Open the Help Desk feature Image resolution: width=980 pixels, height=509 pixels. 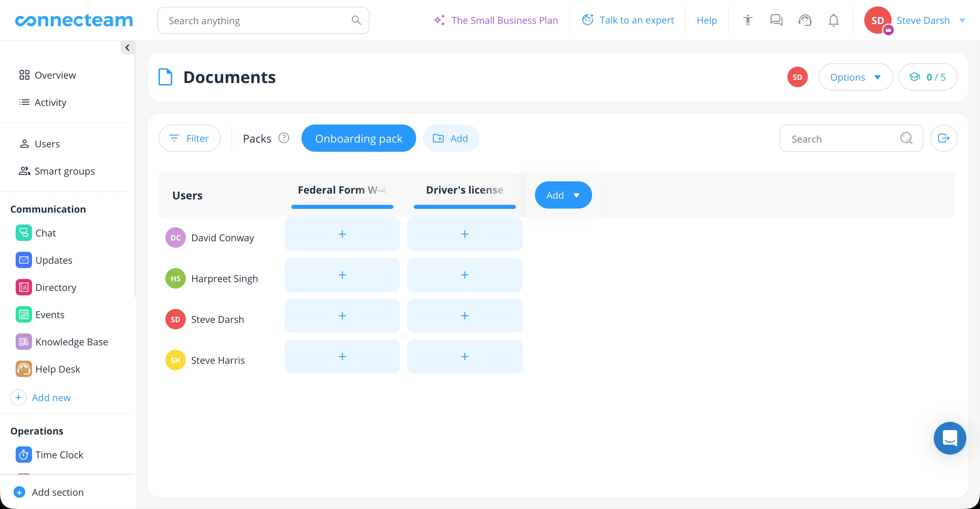click(x=58, y=368)
